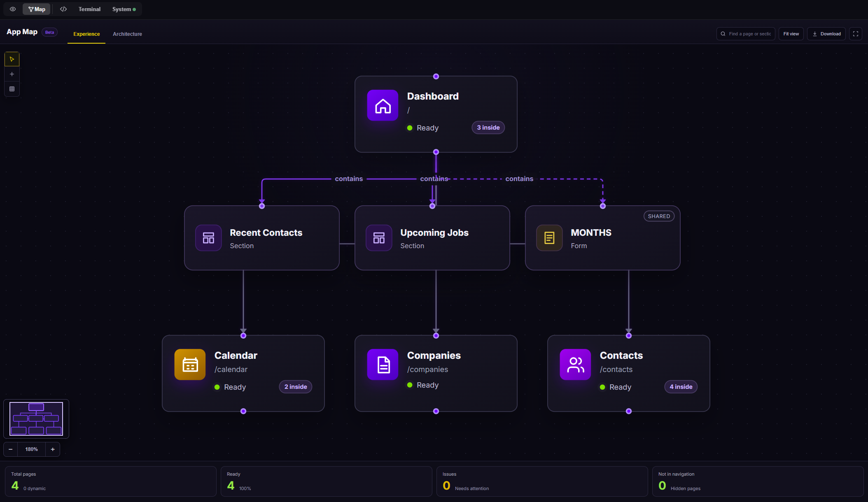Viewport: 868px width, 502px height.
Task: Click the Dashboard home icon
Action: [x=383, y=105]
